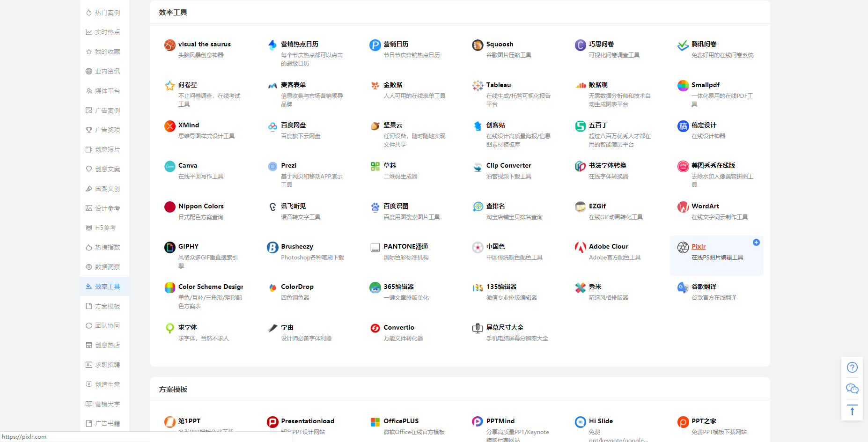Viewport: 868px width, 442px height.
Task: Open the 营销热点日历 link
Action: pos(300,44)
